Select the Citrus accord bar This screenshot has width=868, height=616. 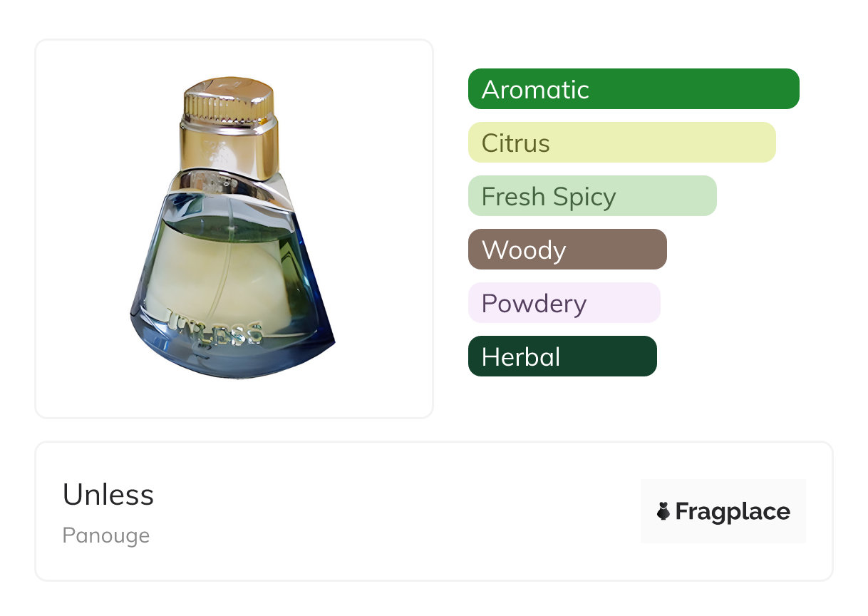pos(621,143)
